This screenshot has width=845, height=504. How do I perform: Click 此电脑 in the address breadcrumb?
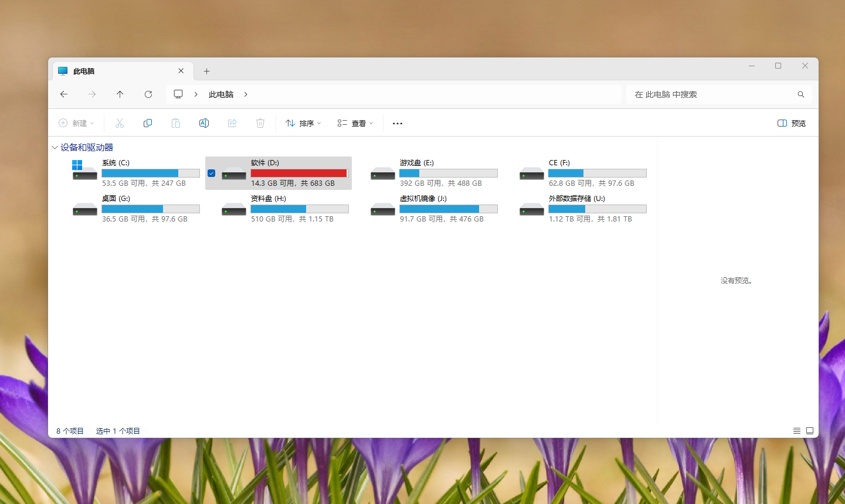pyautogui.click(x=221, y=94)
